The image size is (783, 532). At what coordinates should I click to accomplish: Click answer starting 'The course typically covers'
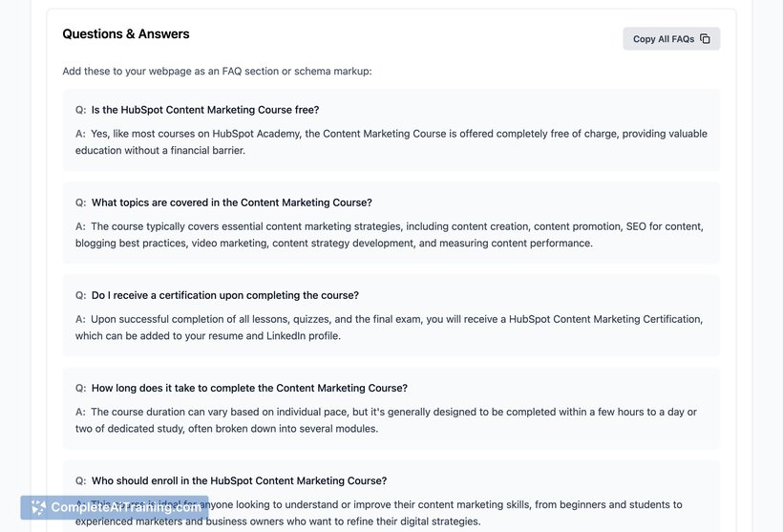tap(390, 235)
